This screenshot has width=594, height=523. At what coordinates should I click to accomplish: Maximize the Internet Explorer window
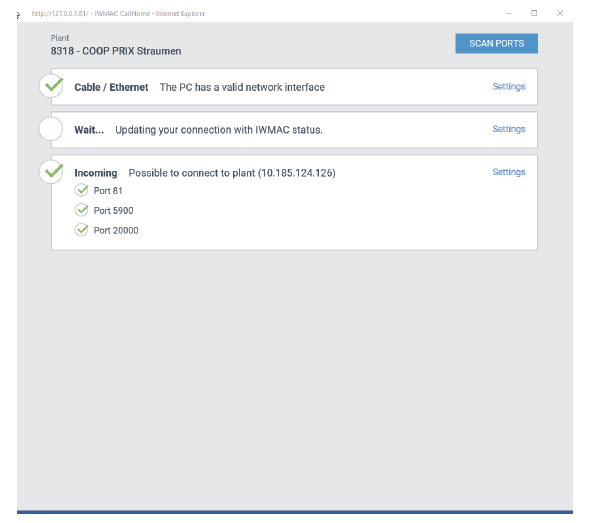click(534, 13)
